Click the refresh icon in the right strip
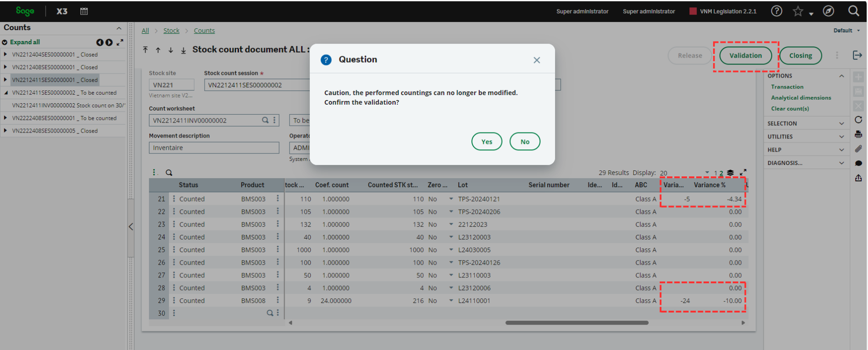Viewport: 868px width, 350px height. (858, 120)
